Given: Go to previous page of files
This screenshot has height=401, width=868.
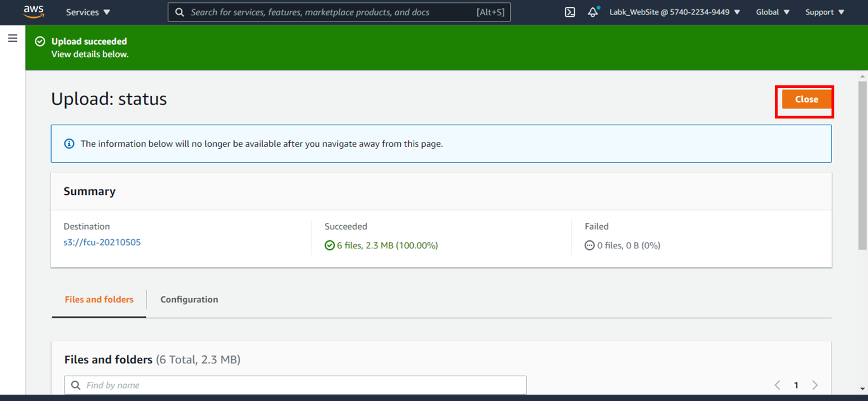Looking at the screenshot, I should 778,385.
